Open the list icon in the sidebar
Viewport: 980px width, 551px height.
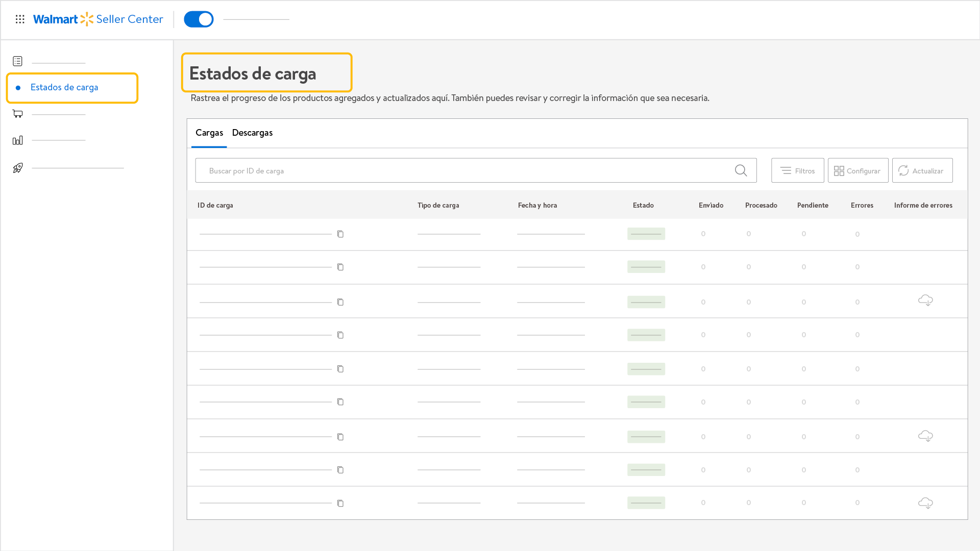pos(17,61)
